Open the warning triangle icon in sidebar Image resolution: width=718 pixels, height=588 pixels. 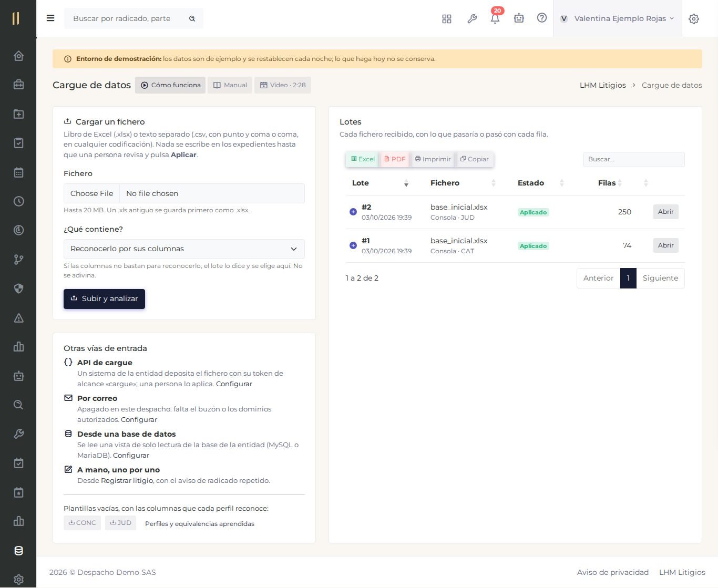pyautogui.click(x=18, y=318)
